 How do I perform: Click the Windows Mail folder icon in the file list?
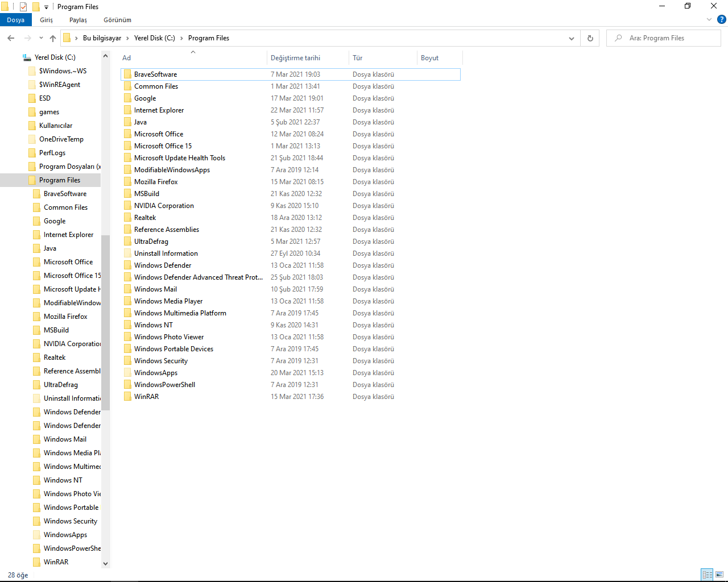127,289
